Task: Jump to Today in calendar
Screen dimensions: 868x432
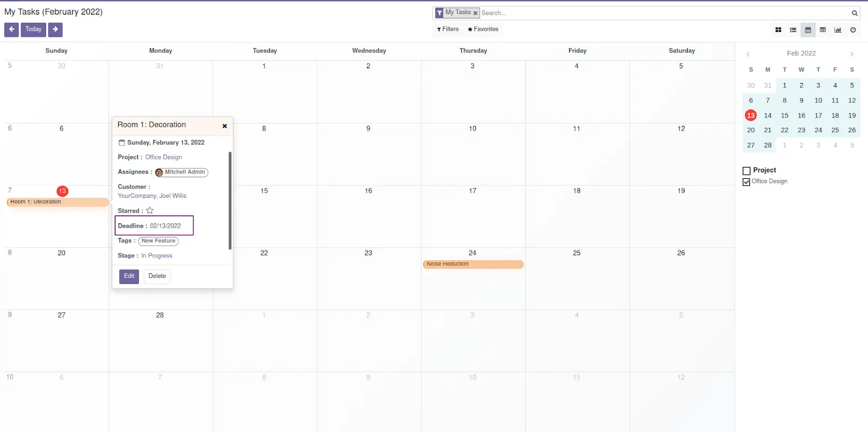Action: [x=34, y=29]
